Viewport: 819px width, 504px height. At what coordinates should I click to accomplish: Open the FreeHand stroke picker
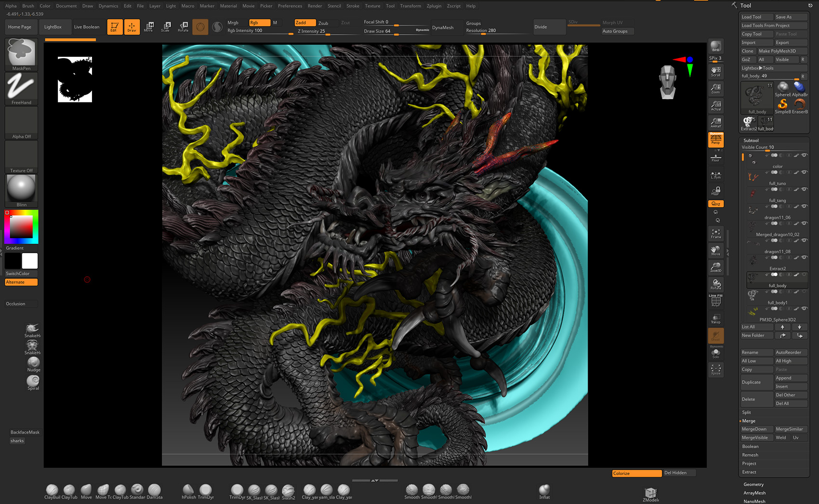[x=21, y=89]
